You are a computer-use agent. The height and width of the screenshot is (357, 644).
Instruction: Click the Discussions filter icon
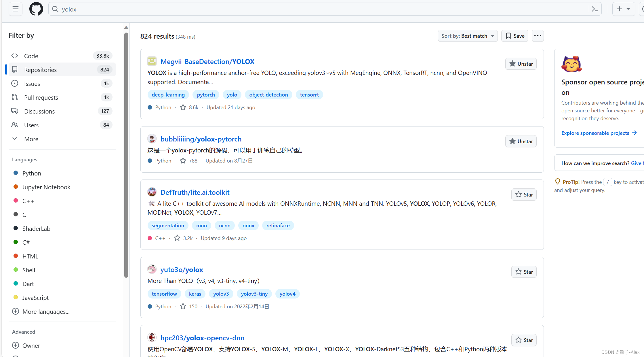pyautogui.click(x=15, y=111)
